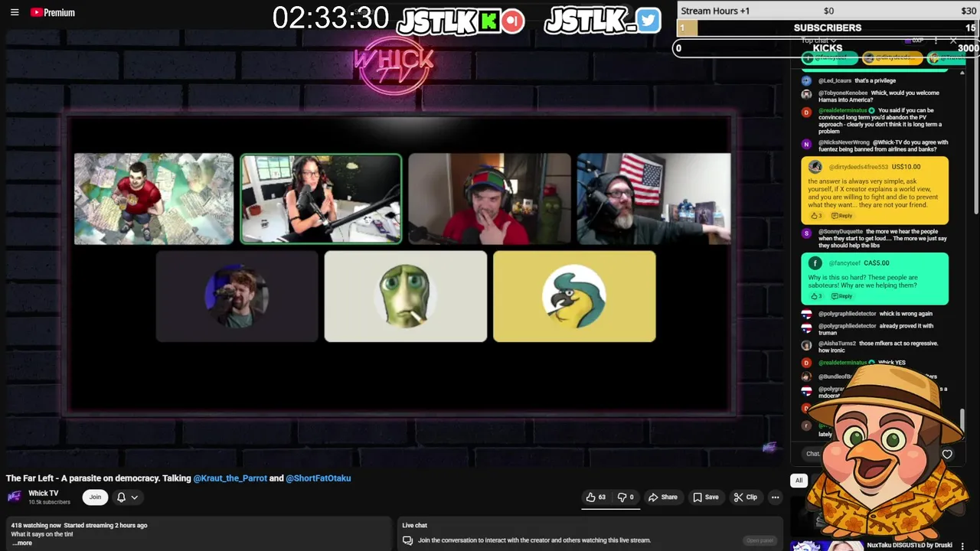Viewport: 980px width, 551px height.
Task: Click the video title 'The Far Left' text
Action: click(178, 478)
